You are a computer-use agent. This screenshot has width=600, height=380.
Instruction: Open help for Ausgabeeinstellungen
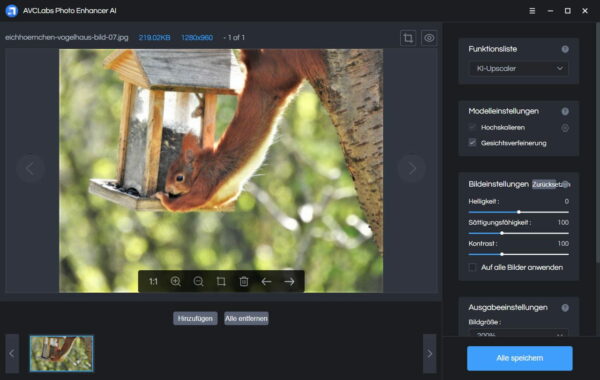[x=565, y=308]
